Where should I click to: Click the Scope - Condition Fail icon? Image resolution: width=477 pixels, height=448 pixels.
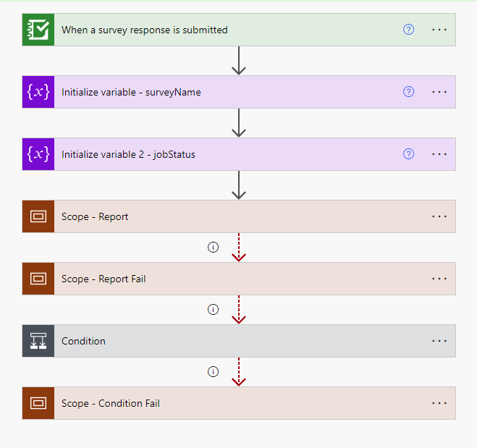(x=38, y=403)
